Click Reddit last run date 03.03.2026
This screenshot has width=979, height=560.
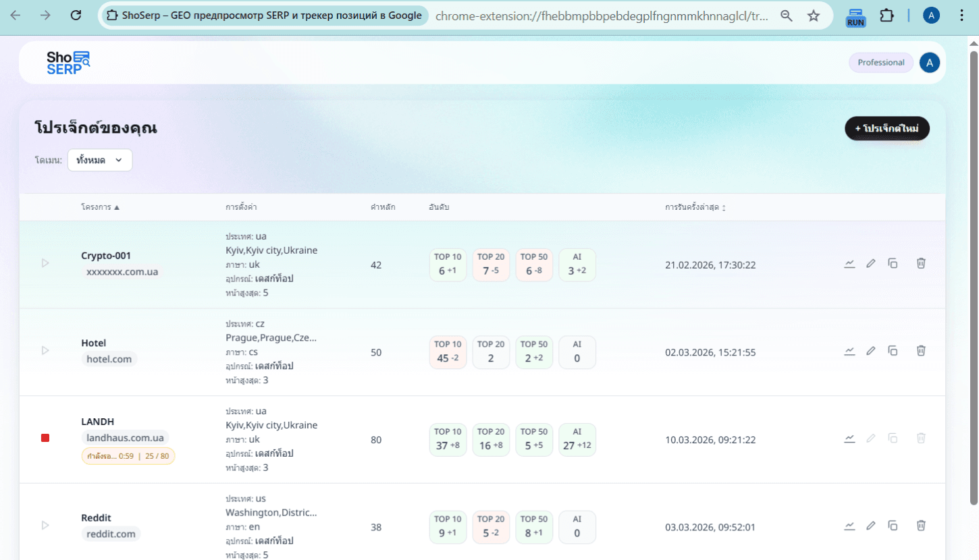(x=710, y=527)
